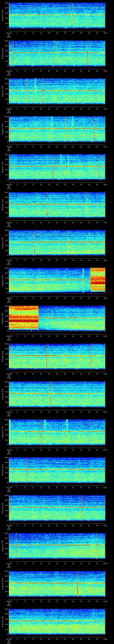Screen dimensions: 114x644
Task: Select the spectrogram panel starting at 8:06:00
Action: pos(57,205)
